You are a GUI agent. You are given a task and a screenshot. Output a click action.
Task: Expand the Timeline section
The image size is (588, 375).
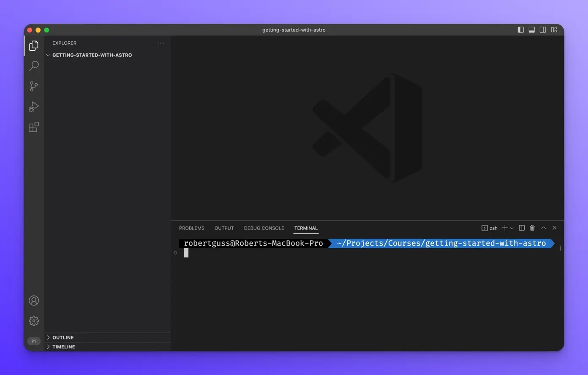(107, 347)
